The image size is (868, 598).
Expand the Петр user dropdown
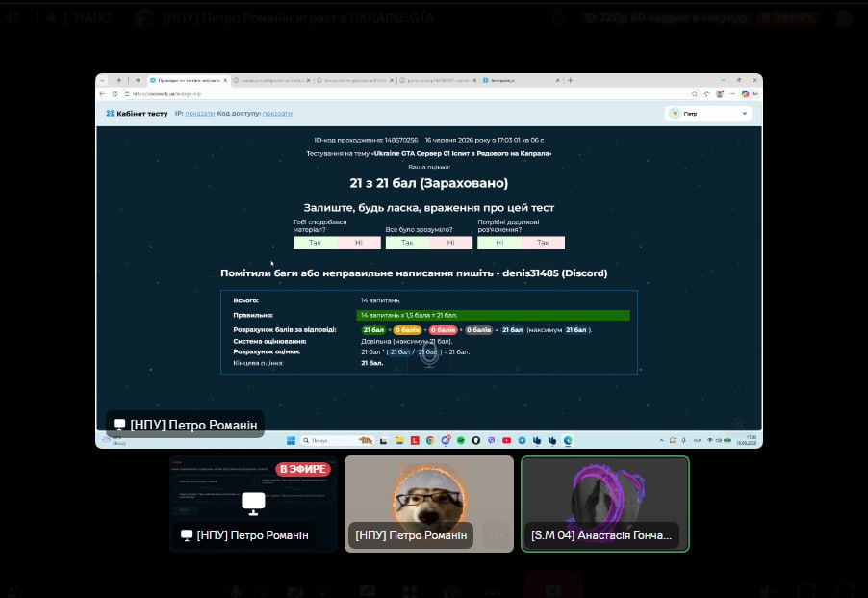(x=708, y=114)
